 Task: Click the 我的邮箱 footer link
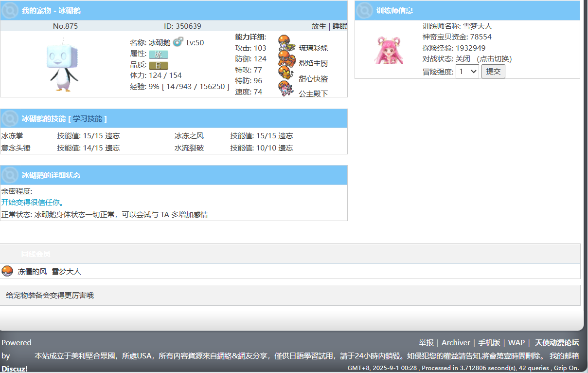(565, 356)
